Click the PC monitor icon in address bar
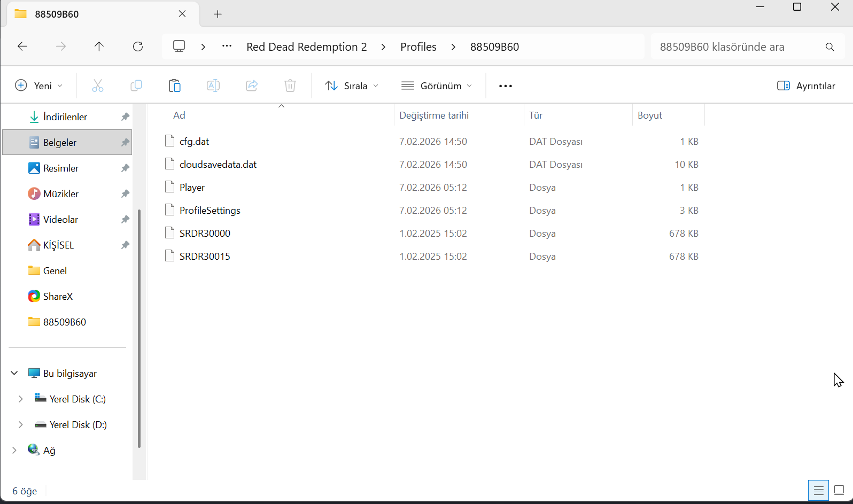Viewport: 853px width, 504px height. pyautogui.click(x=179, y=46)
